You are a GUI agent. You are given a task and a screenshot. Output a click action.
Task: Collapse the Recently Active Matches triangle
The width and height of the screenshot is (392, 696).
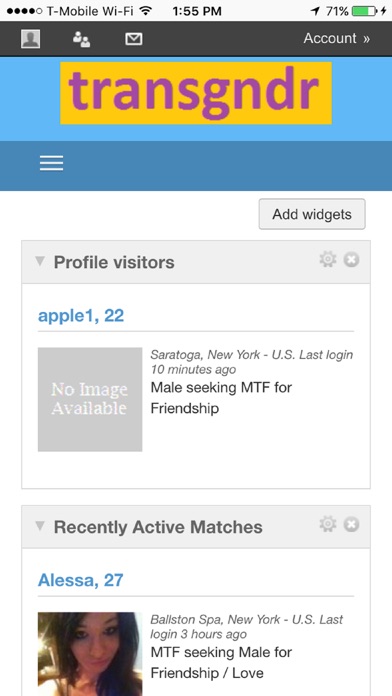coord(40,526)
